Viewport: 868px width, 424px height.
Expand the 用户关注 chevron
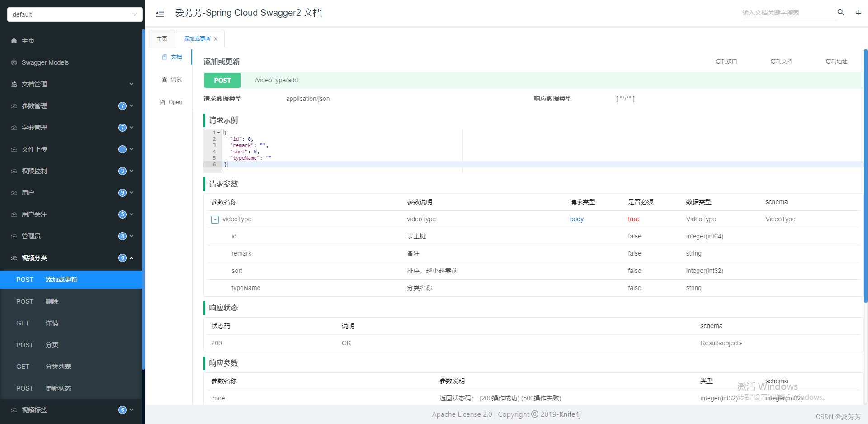coord(132,214)
